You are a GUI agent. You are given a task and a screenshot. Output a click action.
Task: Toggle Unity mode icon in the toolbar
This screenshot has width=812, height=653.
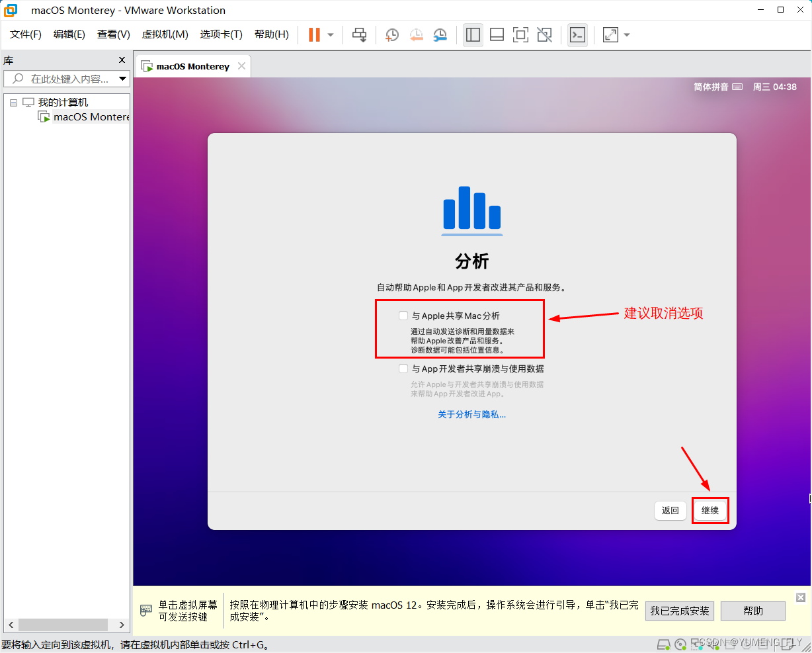pos(544,34)
